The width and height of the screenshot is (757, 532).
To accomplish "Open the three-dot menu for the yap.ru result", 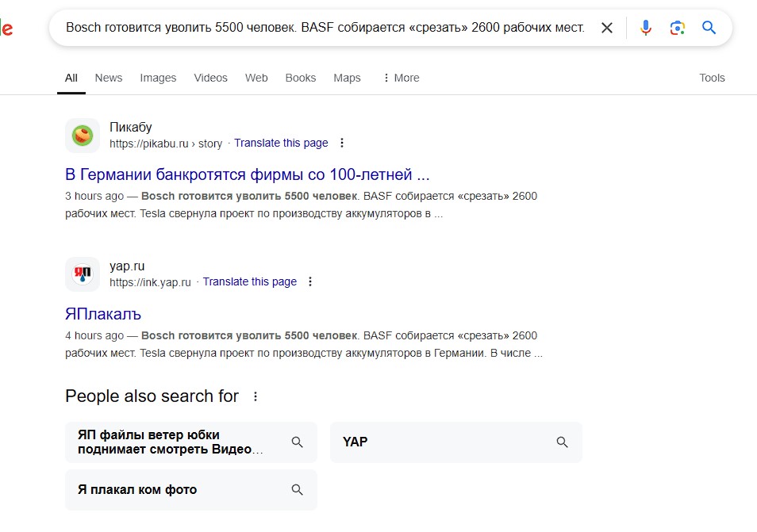I will click(310, 281).
